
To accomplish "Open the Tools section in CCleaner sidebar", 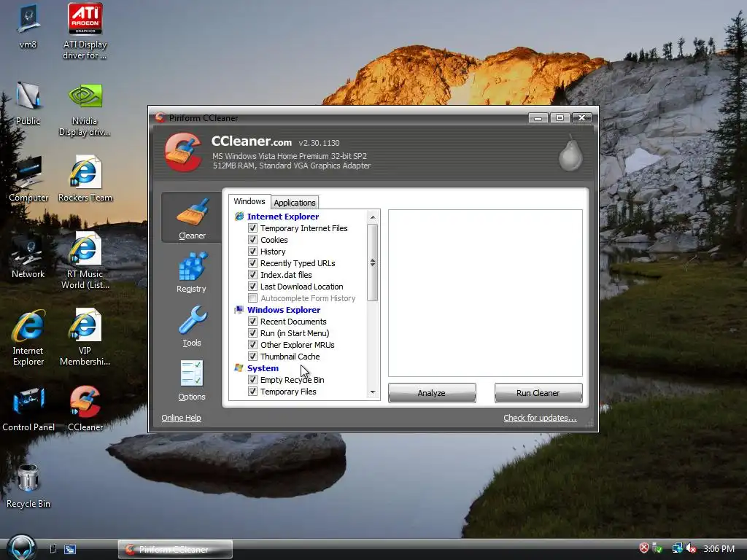I will click(192, 327).
